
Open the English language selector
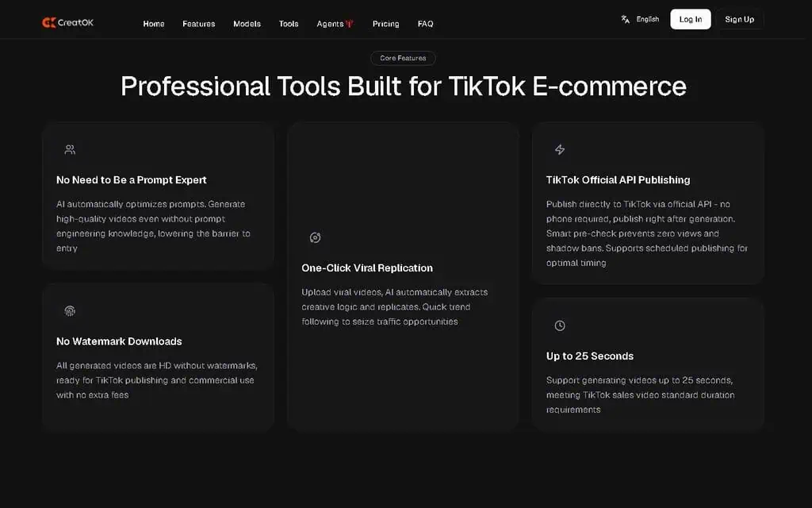pos(648,19)
